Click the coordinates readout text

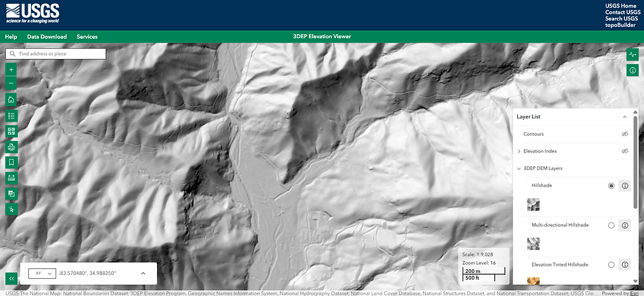point(87,274)
